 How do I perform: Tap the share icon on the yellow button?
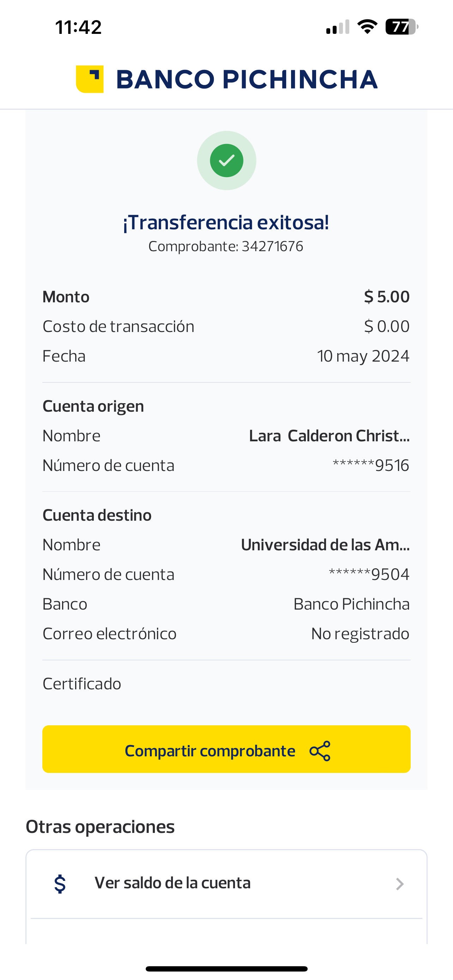click(x=320, y=751)
